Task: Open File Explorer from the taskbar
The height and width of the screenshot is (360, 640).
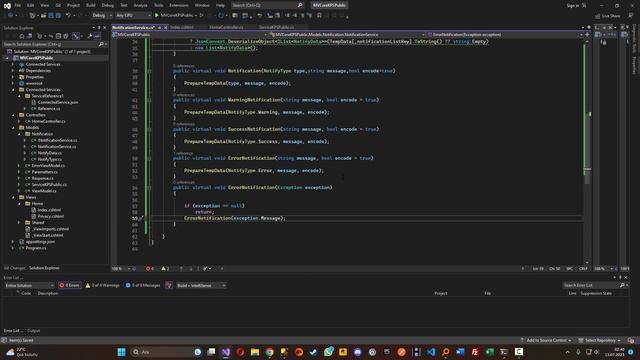Action: (255, 352)
